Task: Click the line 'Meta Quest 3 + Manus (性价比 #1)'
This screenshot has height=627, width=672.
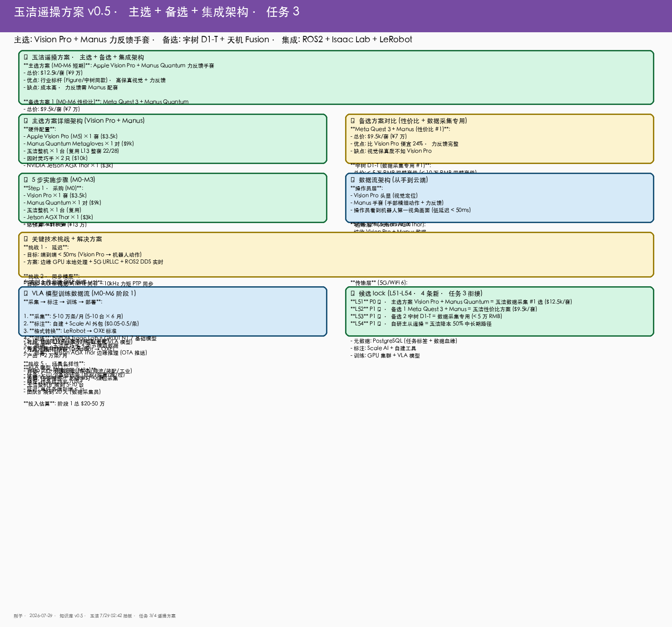Action: pos(400,129)
